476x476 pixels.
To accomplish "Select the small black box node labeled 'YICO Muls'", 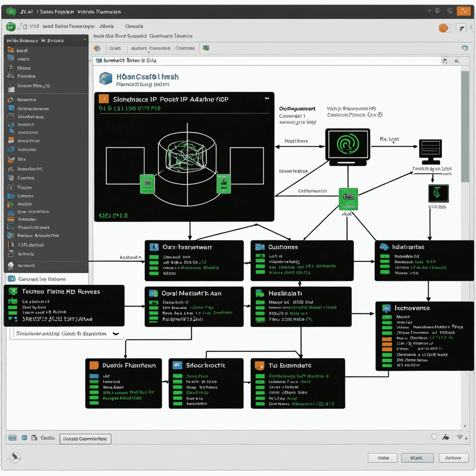I will click(438, 194).
